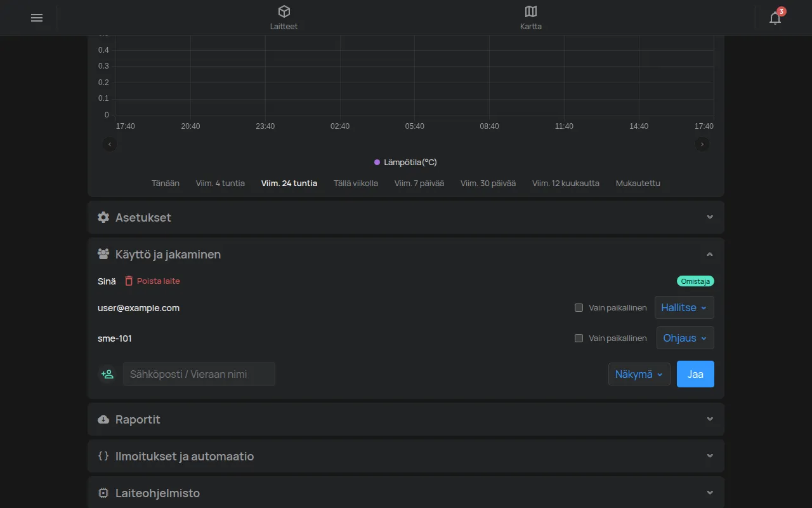
Task: Open the Laitteet cube icon
Action: pos(284,11)
